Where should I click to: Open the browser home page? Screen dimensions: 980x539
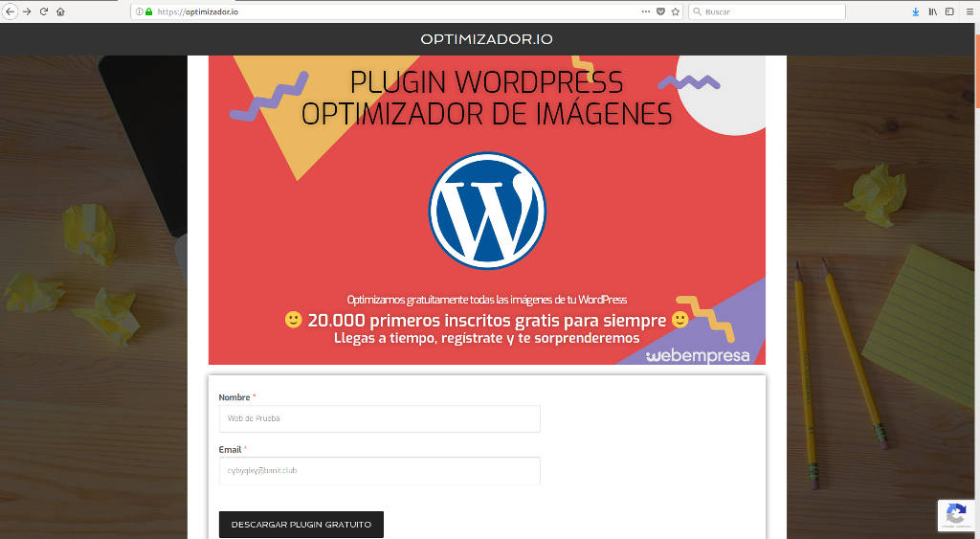tap(60, 11)
